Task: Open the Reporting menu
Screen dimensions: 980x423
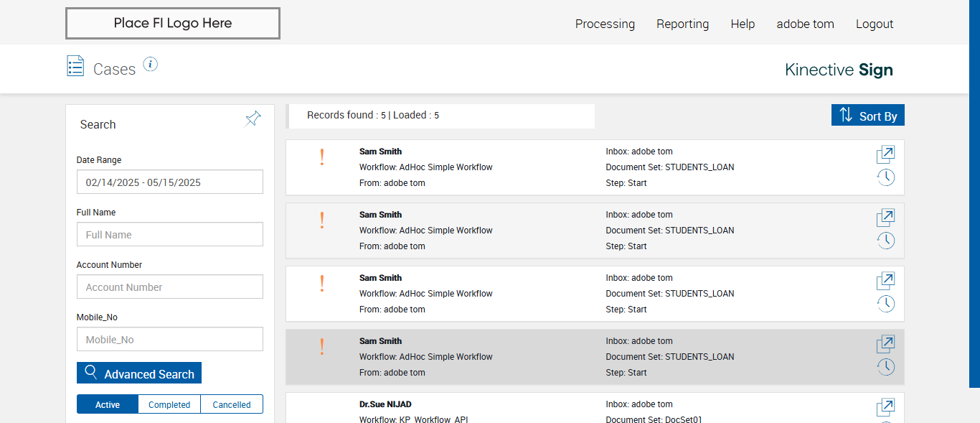Action: pos(682,24)
